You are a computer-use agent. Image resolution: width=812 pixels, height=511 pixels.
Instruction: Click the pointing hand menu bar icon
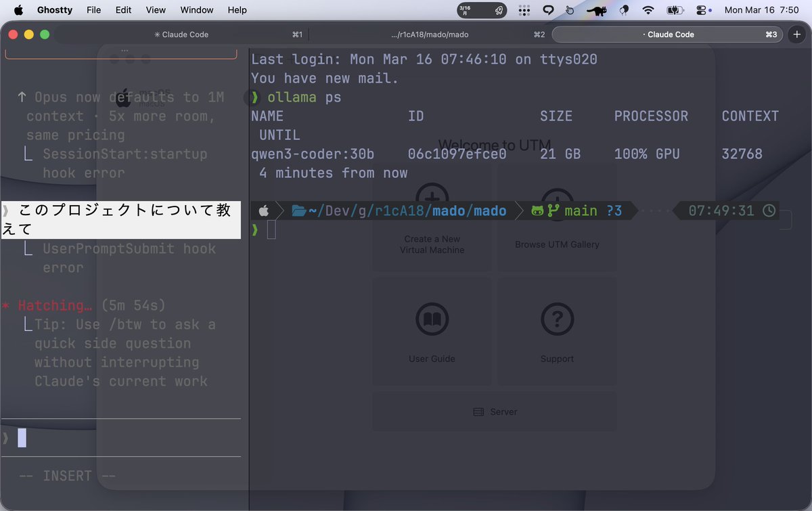(x=570, y=10)
